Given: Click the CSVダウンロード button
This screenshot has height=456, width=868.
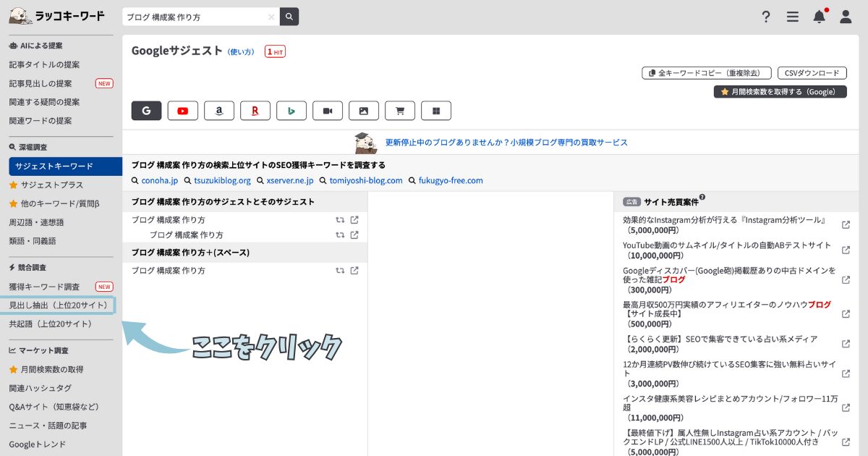Looking at the screenshot, I should [x=812, y=73].
